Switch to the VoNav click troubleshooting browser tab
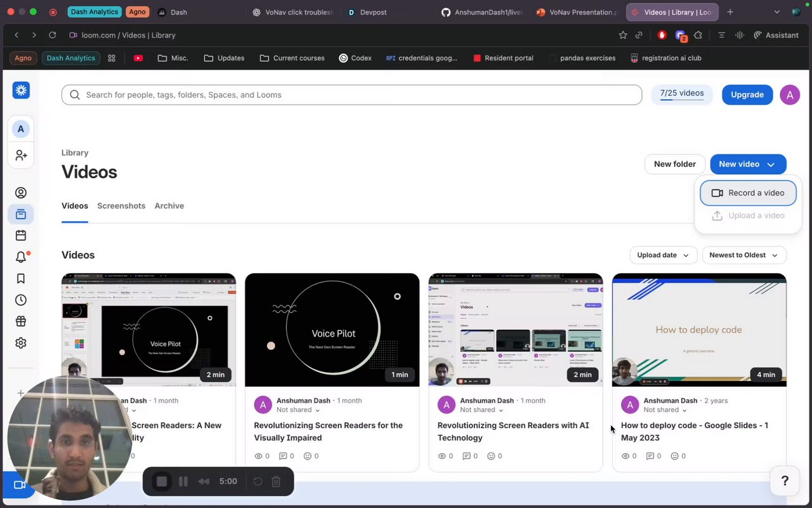 coord(293,12)
